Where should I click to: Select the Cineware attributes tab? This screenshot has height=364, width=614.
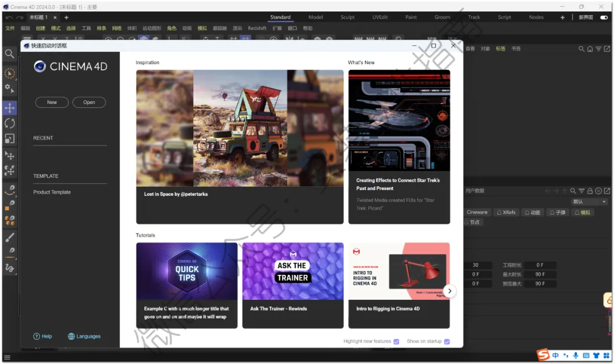(x=477, y=212)
